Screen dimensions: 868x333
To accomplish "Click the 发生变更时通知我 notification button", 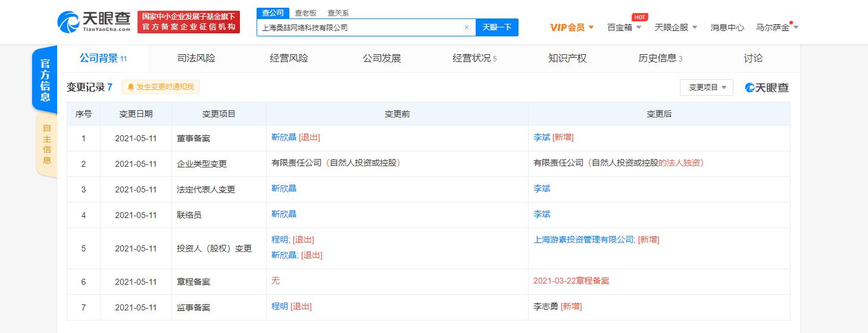I will tap(161, 87).
